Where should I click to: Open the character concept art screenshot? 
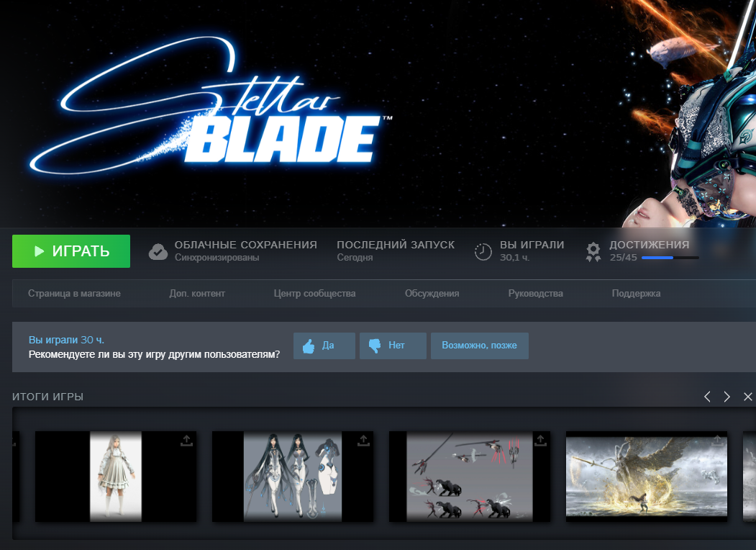293,476
